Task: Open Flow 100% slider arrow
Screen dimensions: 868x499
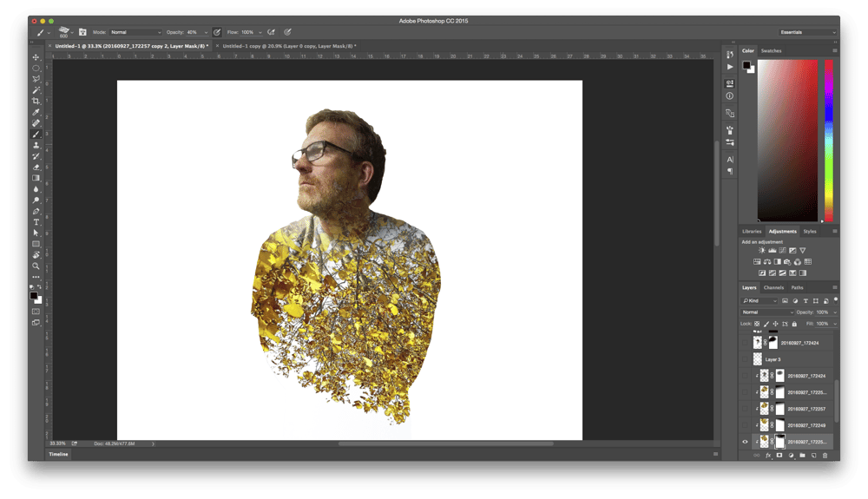Action: click(x=260, y=32)
